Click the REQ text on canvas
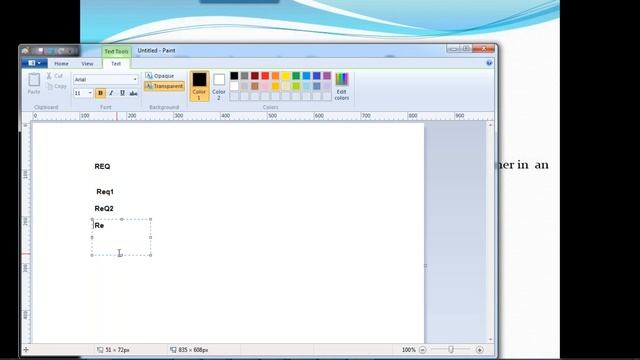 point(102,167)
